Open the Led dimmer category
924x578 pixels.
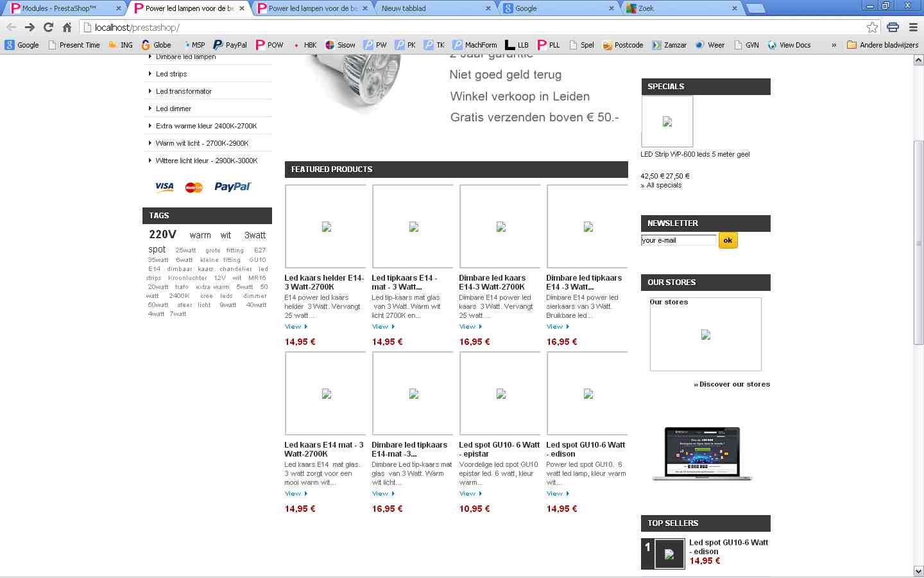(x=173, y=109)
